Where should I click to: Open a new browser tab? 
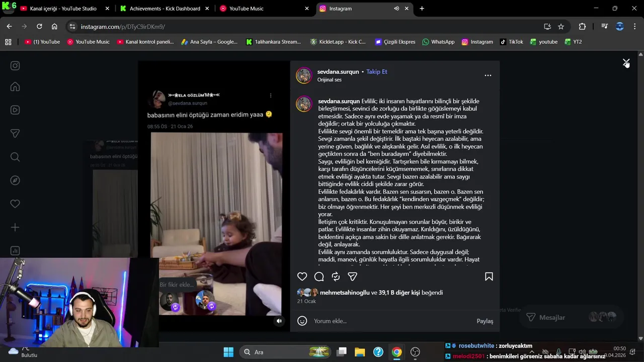click(x=422, y=9)
